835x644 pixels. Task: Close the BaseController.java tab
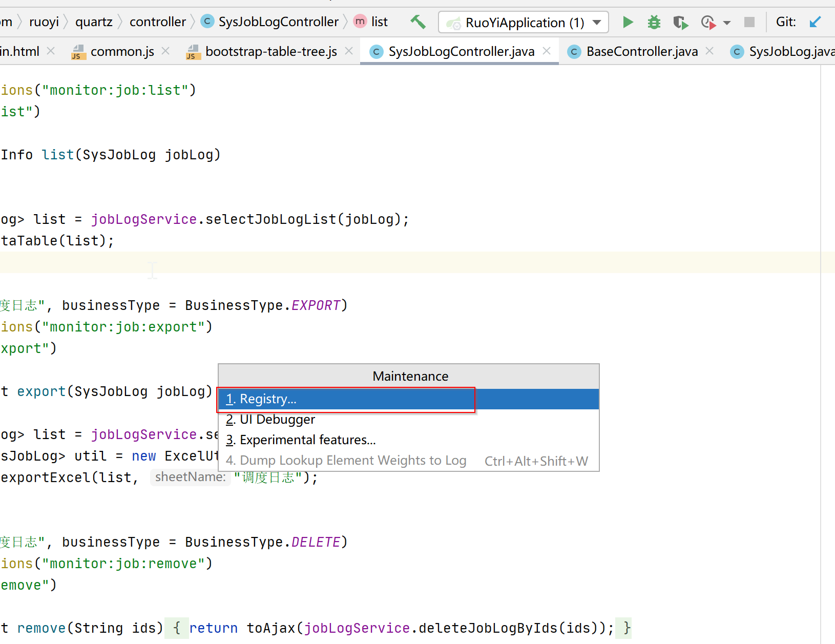(x=709, y=51)
